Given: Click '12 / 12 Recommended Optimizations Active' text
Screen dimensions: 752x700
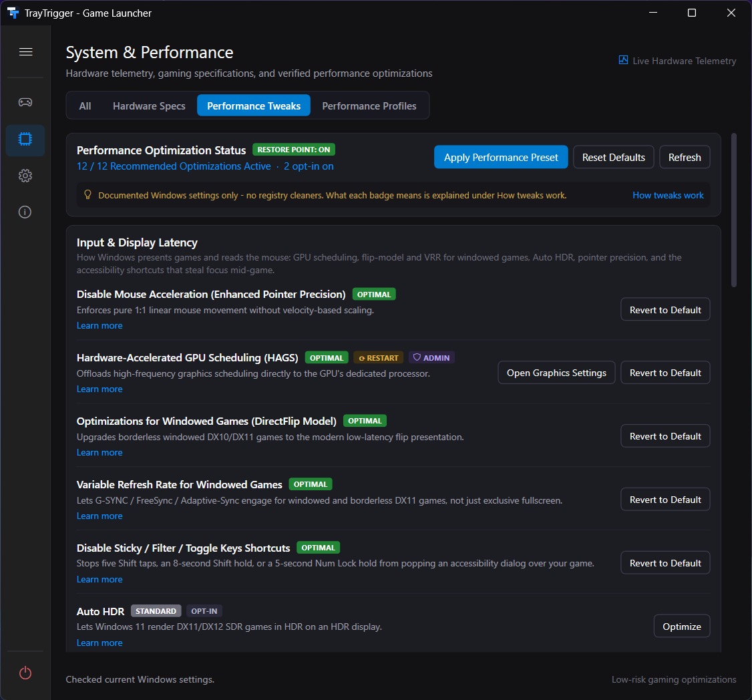Looking at the screenshot, I should tap(174, 166).
